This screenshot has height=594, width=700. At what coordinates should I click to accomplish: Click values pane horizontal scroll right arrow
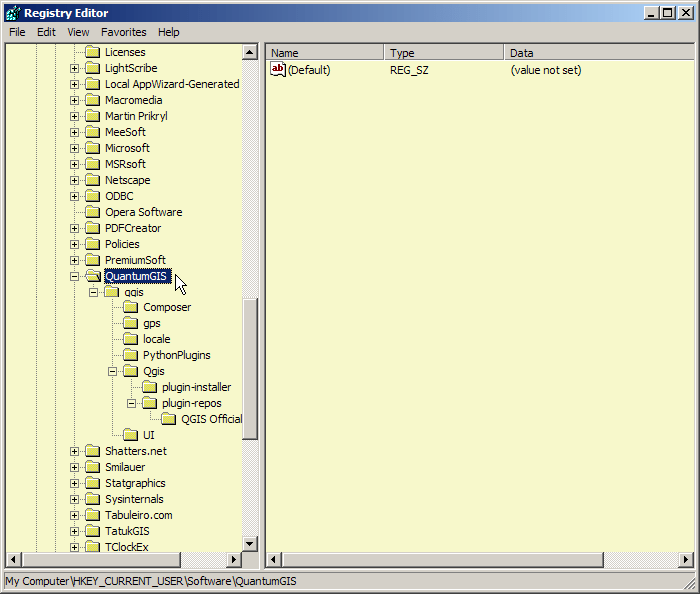click(x=686, y=560)
